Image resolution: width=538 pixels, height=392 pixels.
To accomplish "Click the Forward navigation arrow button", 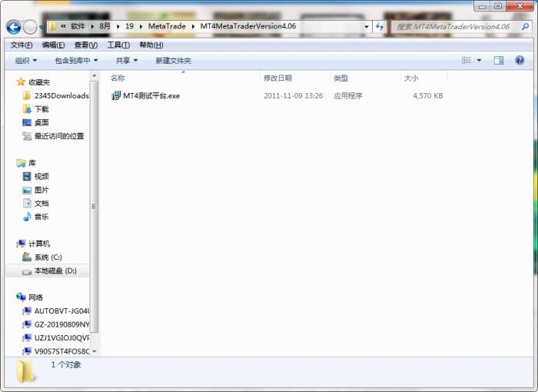I will tap(30, 27).
